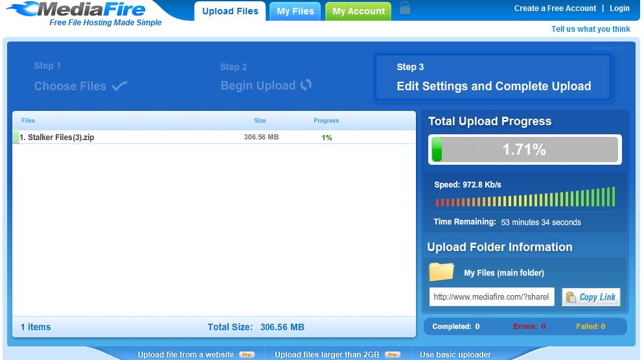Click Step 1 Choose Files

point(80,77)
